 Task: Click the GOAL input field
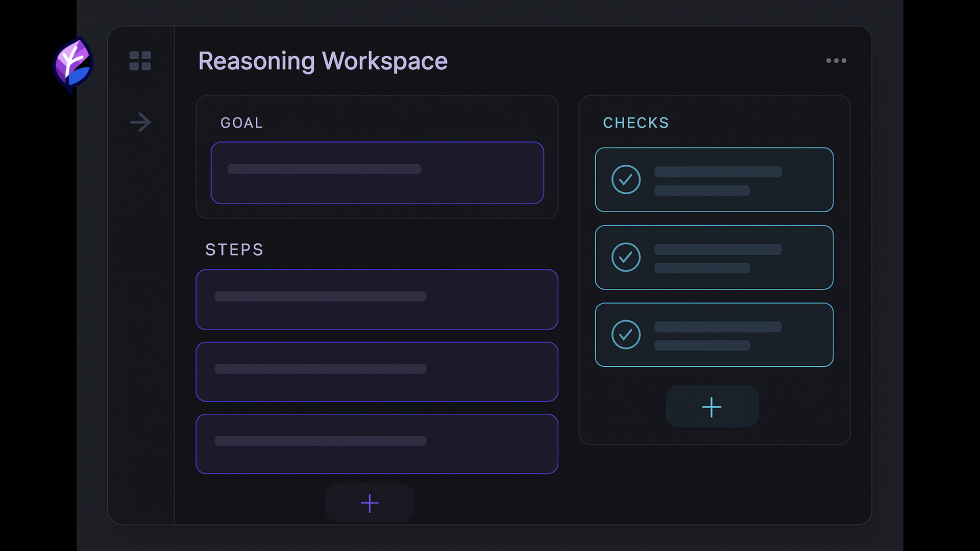pyautogui.click(x=377, y=173)
